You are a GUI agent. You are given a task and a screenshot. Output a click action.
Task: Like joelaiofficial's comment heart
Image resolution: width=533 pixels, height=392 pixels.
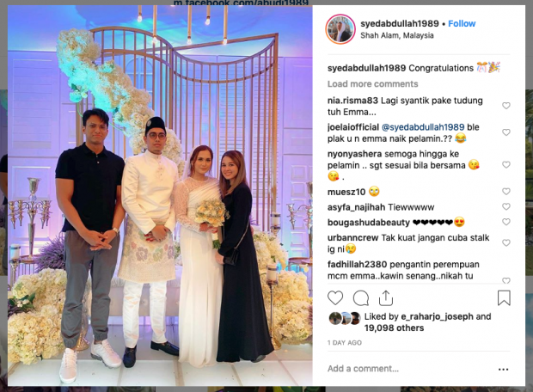[506, 132]
